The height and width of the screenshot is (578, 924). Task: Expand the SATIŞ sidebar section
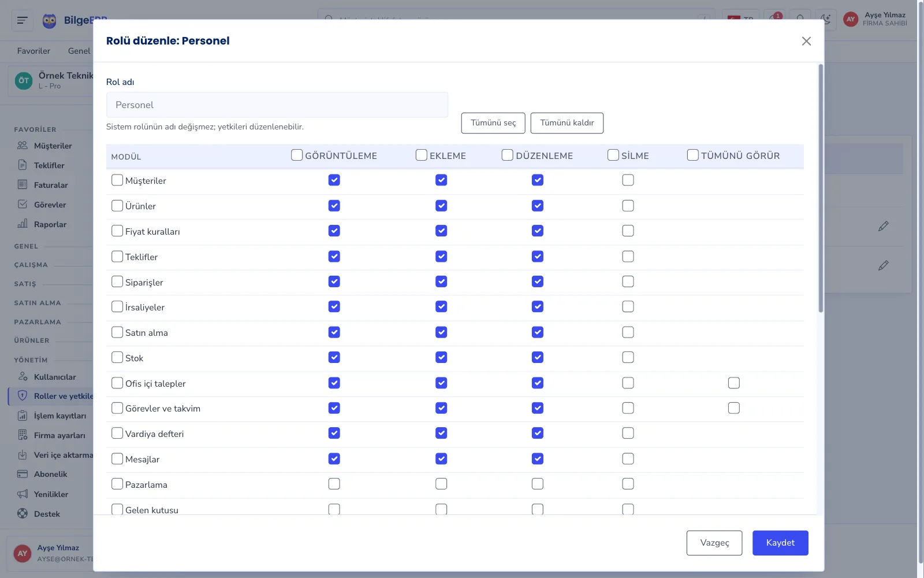tap(25, 284)
